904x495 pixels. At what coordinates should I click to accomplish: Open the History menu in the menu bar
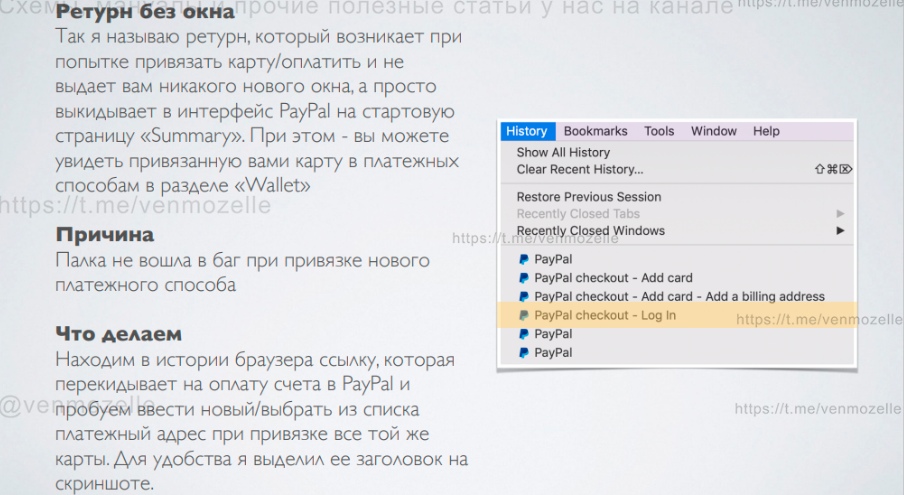[526, 131]
